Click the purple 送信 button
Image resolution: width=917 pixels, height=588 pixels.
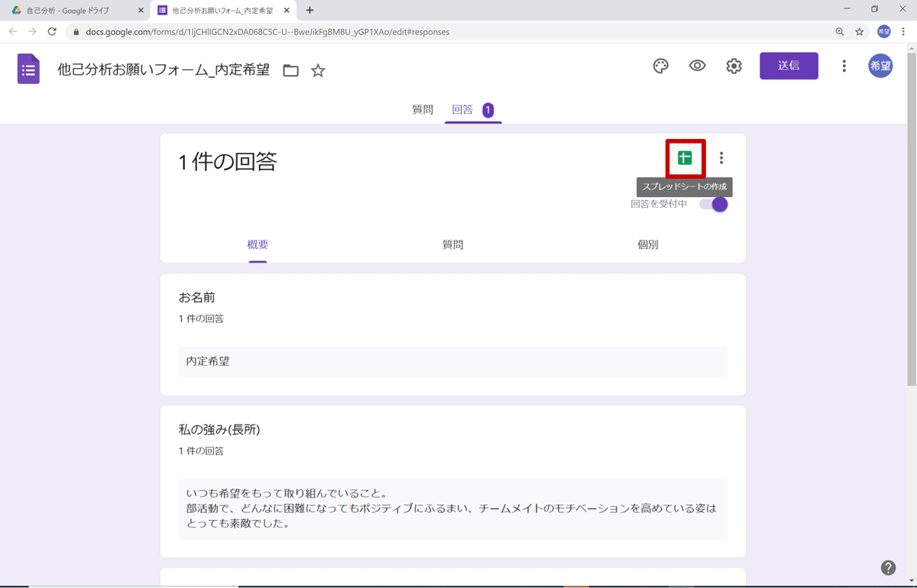point(789,66)
